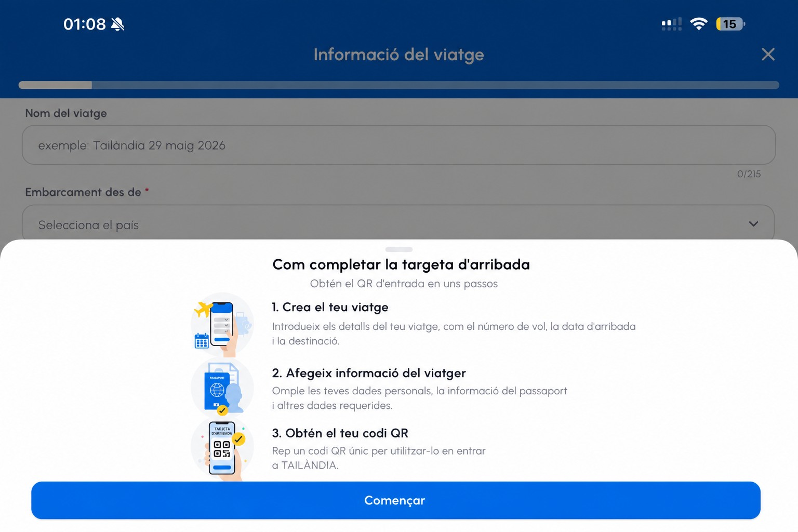Tap subtitle 'Obtén el QR d'entrada en uns passos'

404,284
